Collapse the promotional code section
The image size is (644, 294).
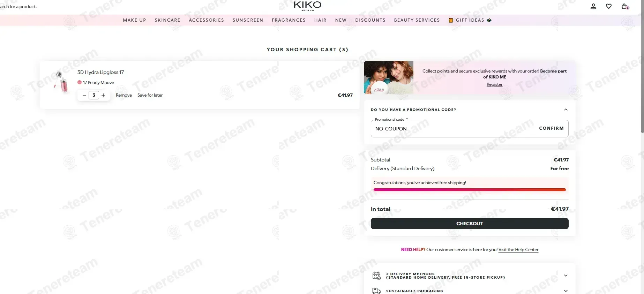click(566, 110)
